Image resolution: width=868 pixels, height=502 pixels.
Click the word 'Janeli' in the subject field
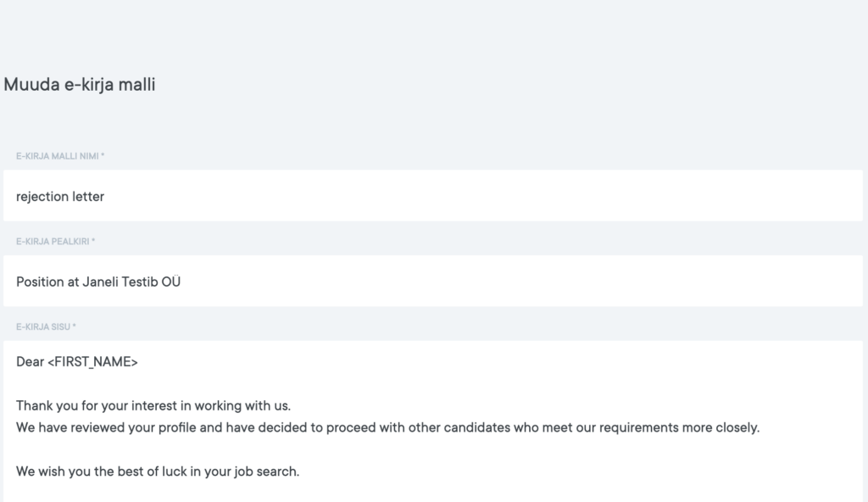[100, 282]
